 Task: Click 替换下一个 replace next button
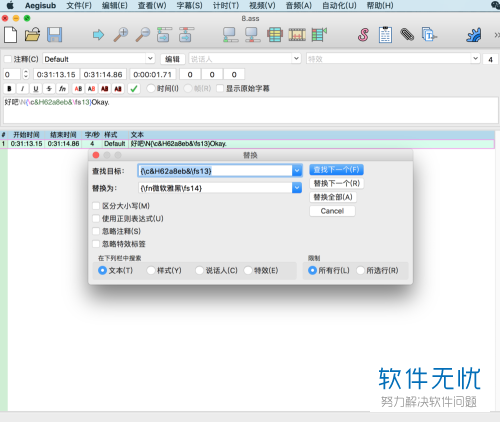coord(337,183)
